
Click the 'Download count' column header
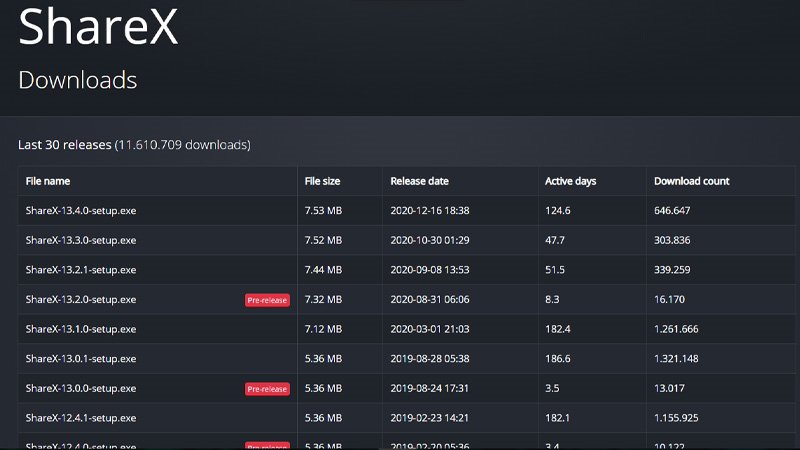(691, 181)
